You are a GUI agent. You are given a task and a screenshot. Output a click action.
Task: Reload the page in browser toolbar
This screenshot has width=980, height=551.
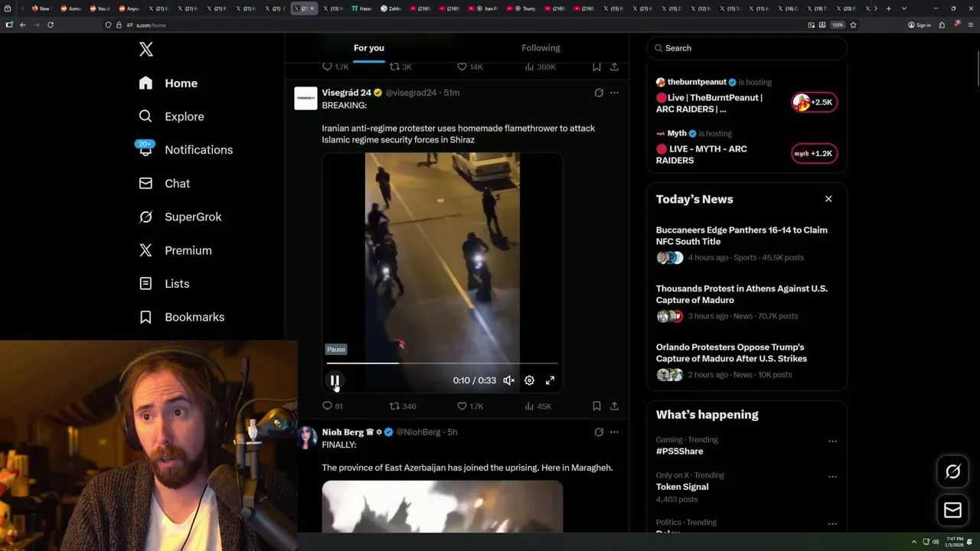coord(51,24)
